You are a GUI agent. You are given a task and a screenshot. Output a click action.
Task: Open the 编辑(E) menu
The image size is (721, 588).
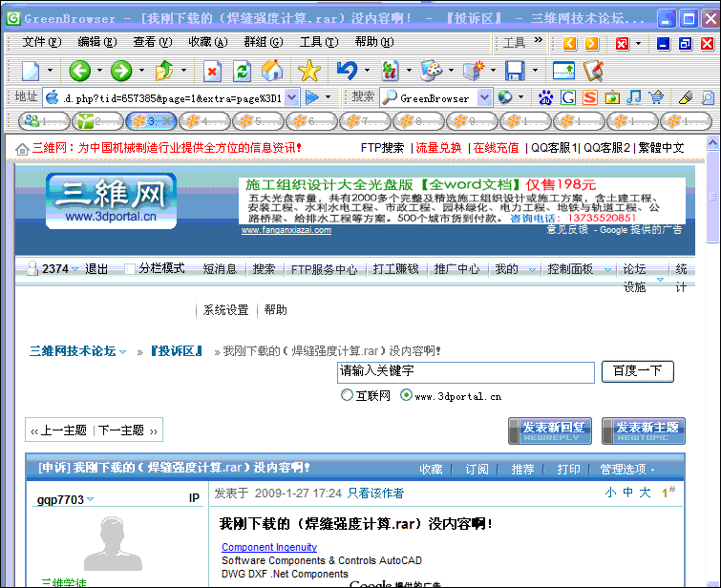tap(97, 42)
